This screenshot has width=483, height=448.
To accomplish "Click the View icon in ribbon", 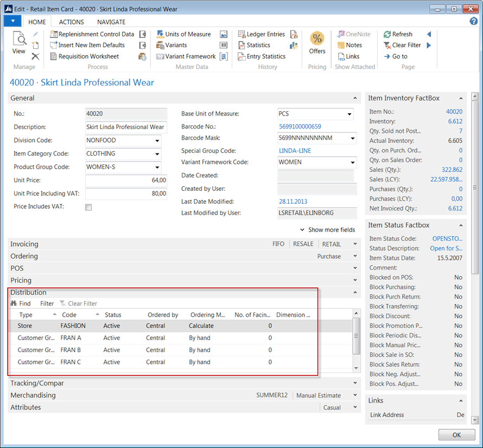I will click(19, 42).
